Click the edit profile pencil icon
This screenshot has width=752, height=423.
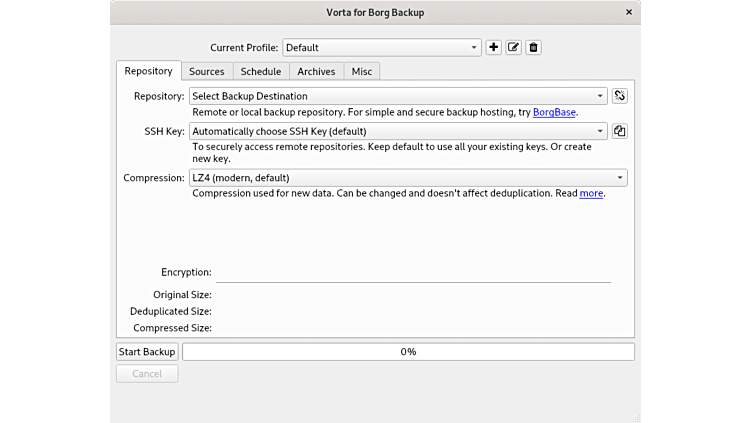(513, 47)
